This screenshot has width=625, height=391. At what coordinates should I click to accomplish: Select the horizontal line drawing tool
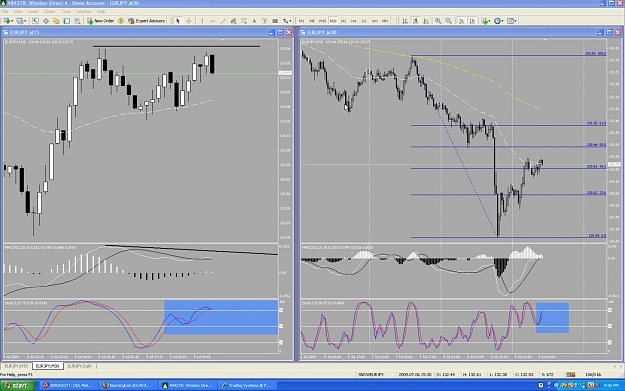[x=212, y=21]
